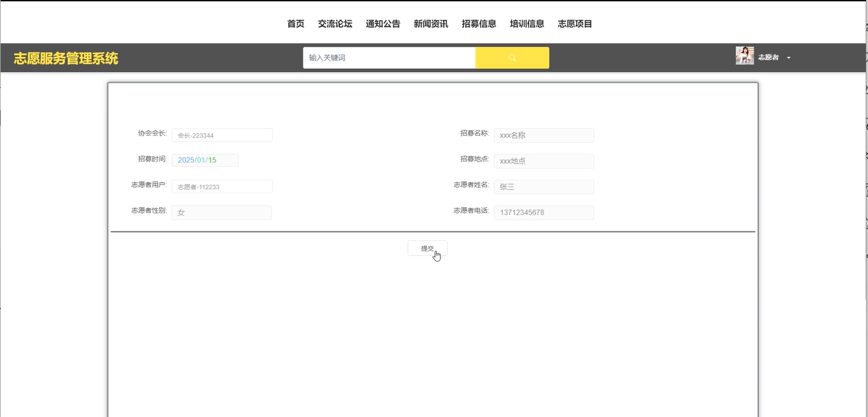The width and height of the screenshot is (868, 417).
Task: Click the 志愿者姓名: label
Action: click(471, 185)
